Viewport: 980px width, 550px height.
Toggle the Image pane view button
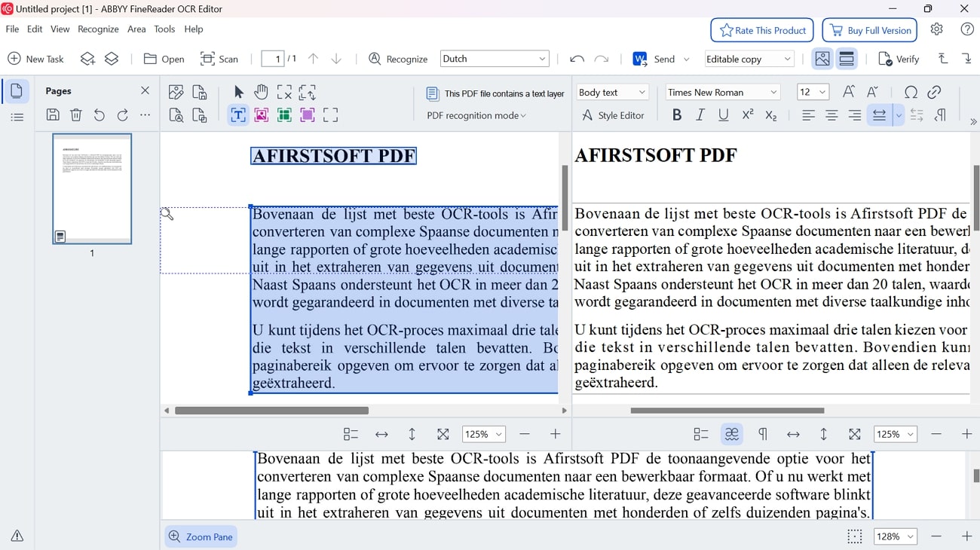tap(822, 59)
